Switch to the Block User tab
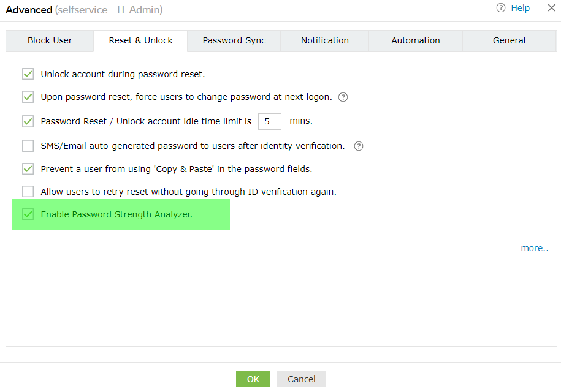 point(50,40)
